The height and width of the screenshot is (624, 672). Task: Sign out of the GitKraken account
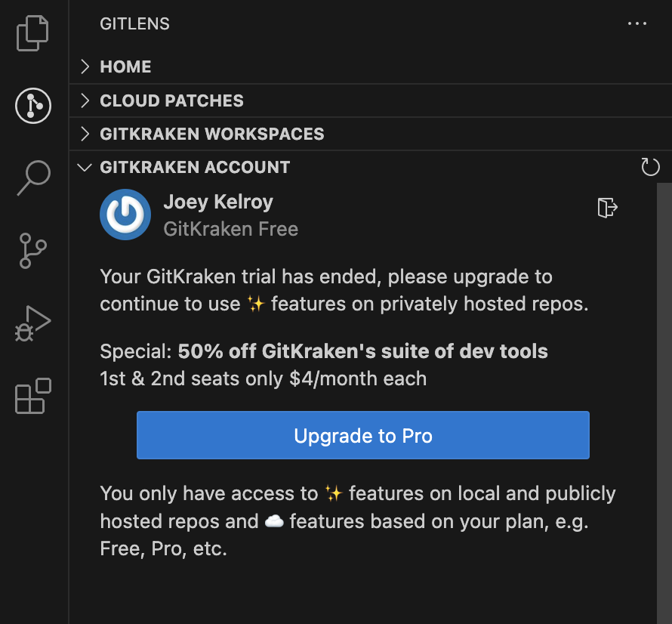[x=606, y=208]
